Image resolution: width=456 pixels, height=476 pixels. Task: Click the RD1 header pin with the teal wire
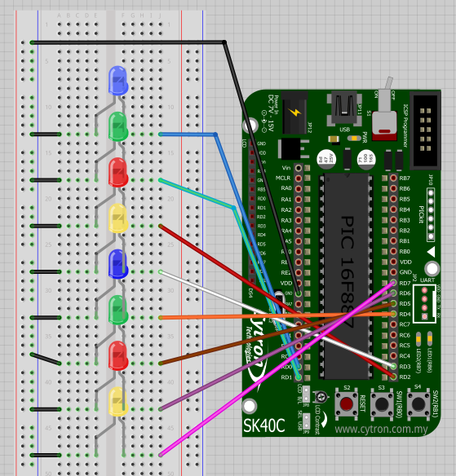299,377
